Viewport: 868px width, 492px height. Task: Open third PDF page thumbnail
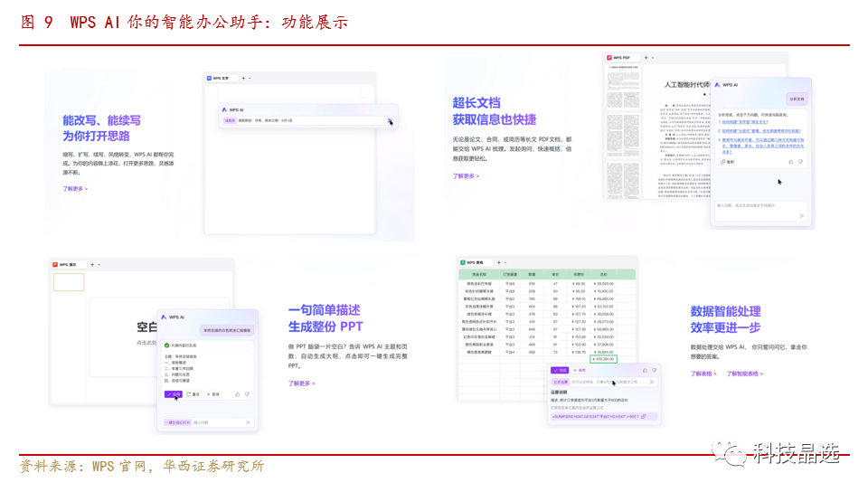point(623,180)
